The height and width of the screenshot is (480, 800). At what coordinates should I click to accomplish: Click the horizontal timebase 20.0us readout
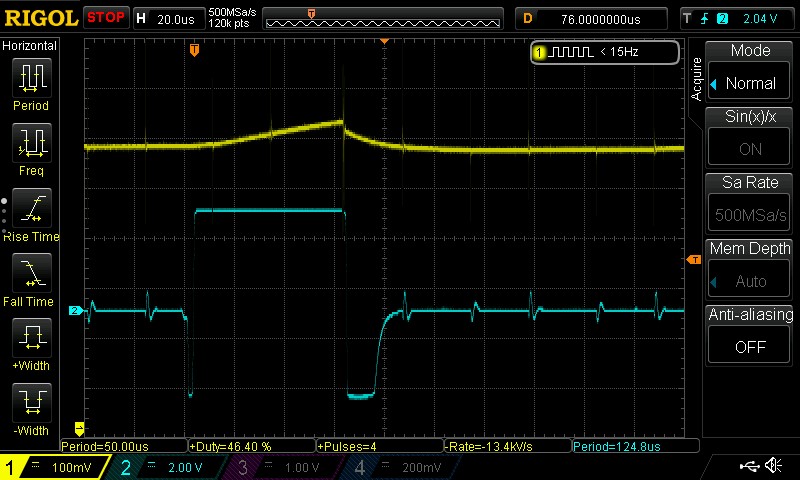pyautogui.click(x=176, y=18)
